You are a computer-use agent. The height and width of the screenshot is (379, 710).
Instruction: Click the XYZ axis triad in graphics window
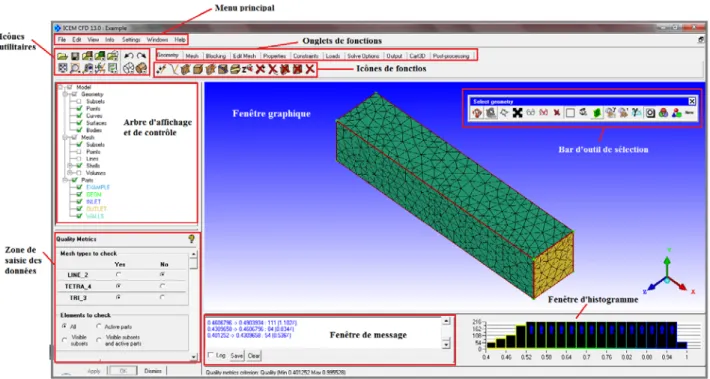pyautogui.click(x=667, y=274)
